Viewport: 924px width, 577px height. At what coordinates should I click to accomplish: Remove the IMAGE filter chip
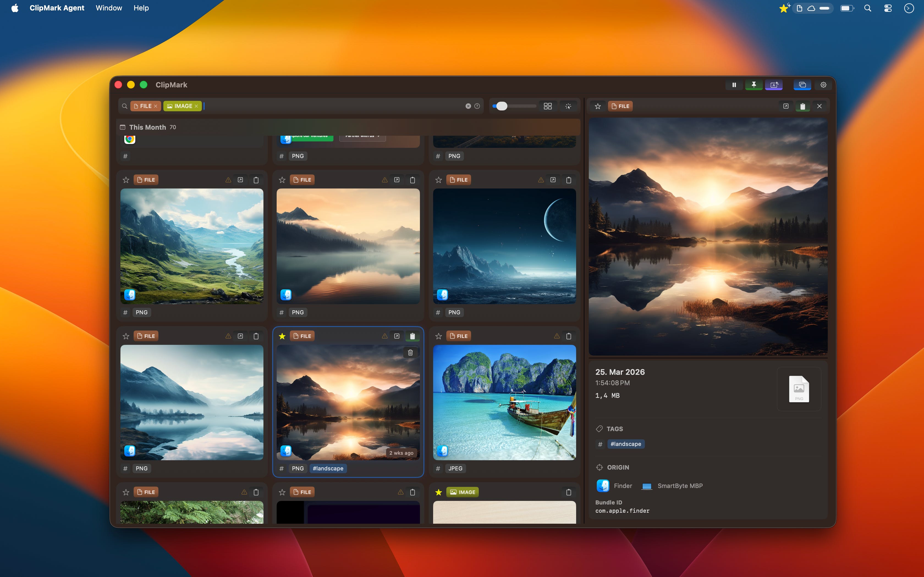point(196,106)
